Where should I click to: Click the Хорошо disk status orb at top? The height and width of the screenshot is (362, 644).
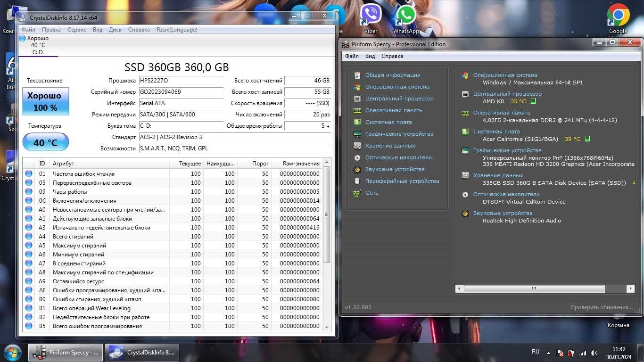pos(22,38)
